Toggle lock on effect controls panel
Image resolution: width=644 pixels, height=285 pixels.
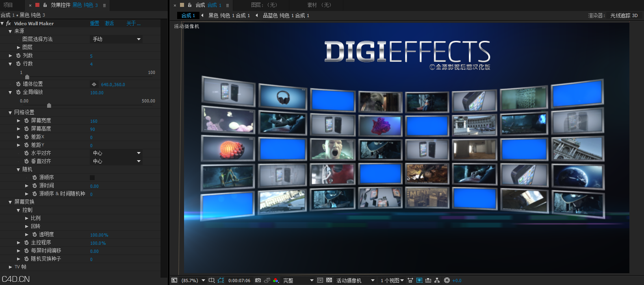point(45,5)
